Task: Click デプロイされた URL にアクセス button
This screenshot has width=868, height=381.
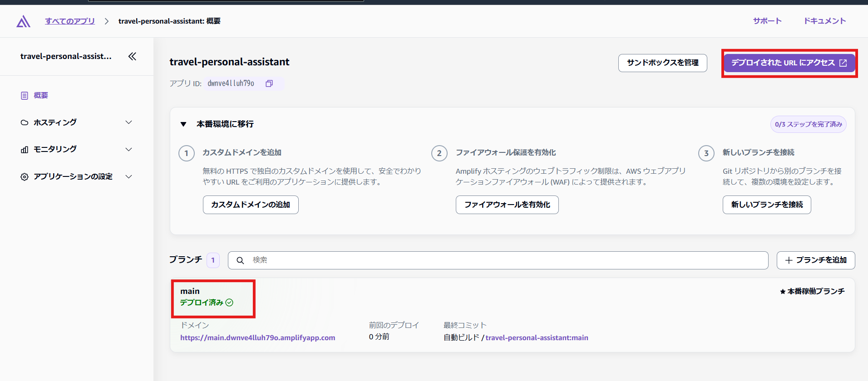Action: tap(789, 63)
